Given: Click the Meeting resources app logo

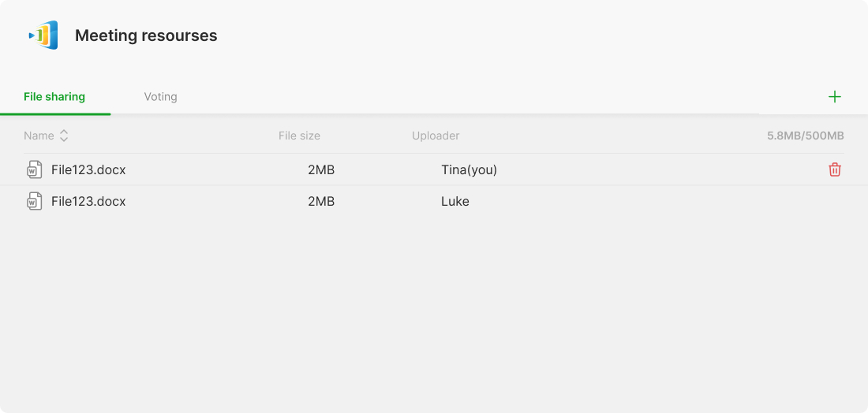Looking at the screenshot, I should pyautogui.click(x=44, y=35).
